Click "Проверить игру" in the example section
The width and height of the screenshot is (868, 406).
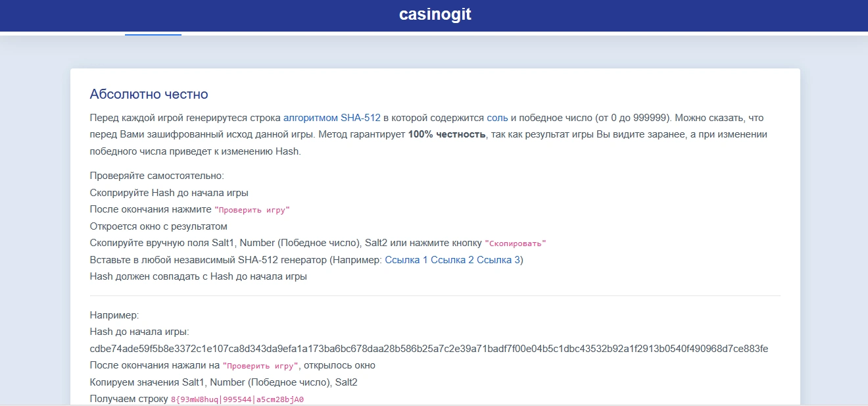click(260, 366)
